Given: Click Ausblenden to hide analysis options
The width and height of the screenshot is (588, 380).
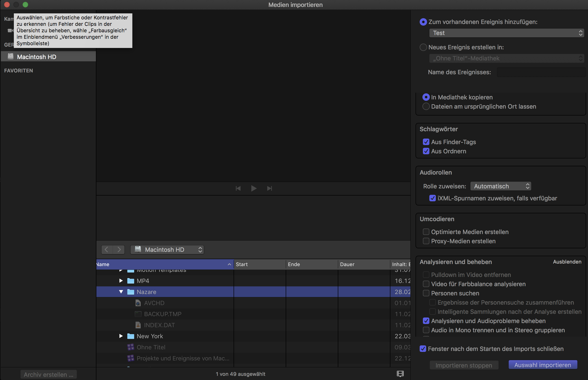Looking at the screenshot, I should pos(567,262).
